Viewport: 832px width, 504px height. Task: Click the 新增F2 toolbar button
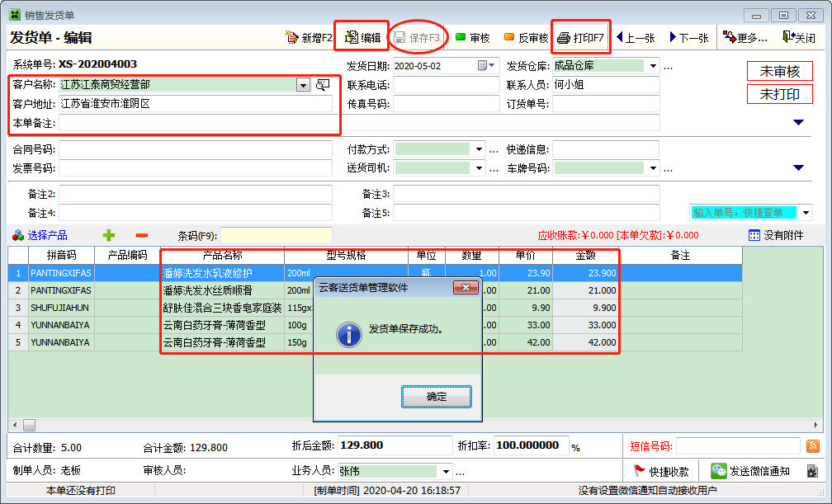pyautogui.click(x=309, y=38)
